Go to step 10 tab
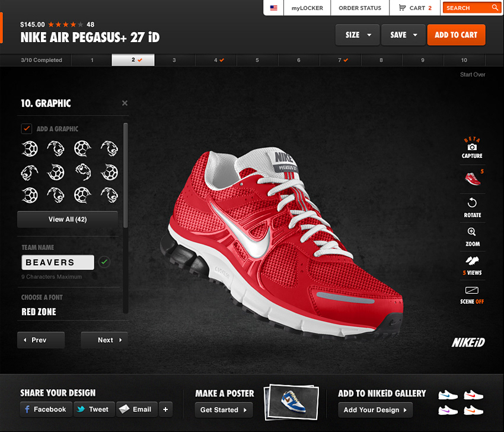 [464, 60]
